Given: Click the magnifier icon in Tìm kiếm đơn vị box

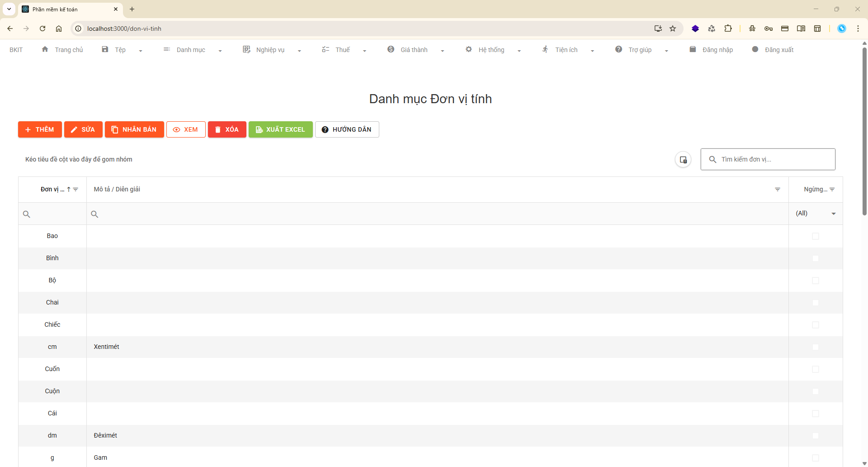Looking at the screenshot, I should pos(712,159).
